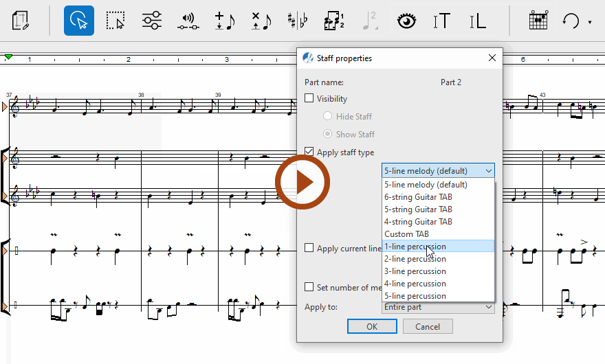Click ruler mark 6
This screenshot has width=605, height=364.
(x=522, y=59)
